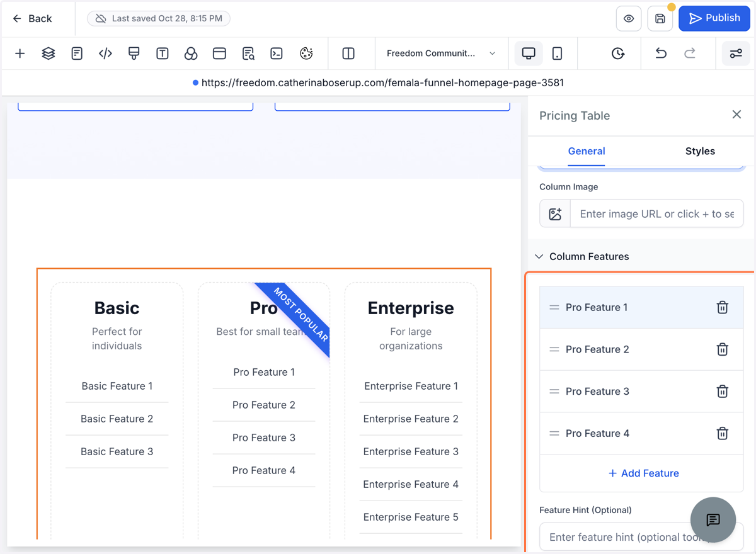Screen dimensions: 756x554
Task: Click the Add Feature link
Action: click(643, 473)
